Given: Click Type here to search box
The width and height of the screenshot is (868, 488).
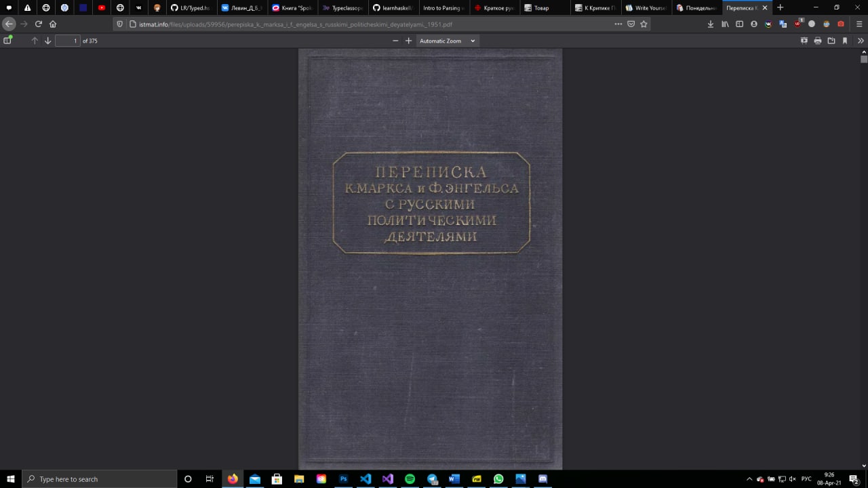Looking at the screenshot, I should pos(100,479).
